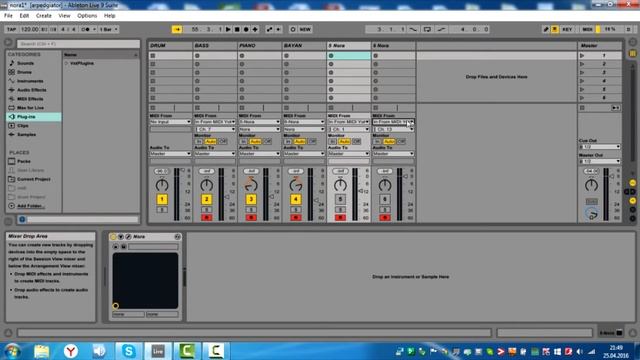Screen dimensions: 640x360
Task: Enable MIDI map mode
Action: click(x=587, y=29)
